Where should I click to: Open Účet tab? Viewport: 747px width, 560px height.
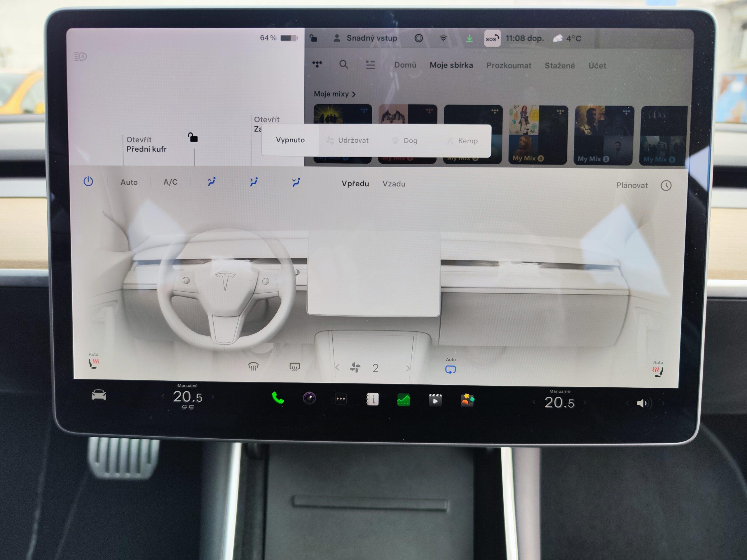[x=597, y=66]
